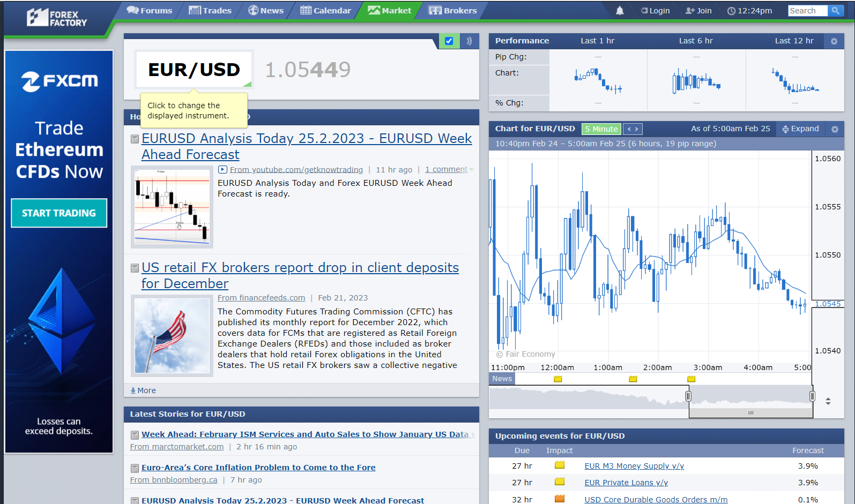The width and height of the screenshot is (855, 504).
Task: Click the notifications bell icon
Action: (620, 11)
